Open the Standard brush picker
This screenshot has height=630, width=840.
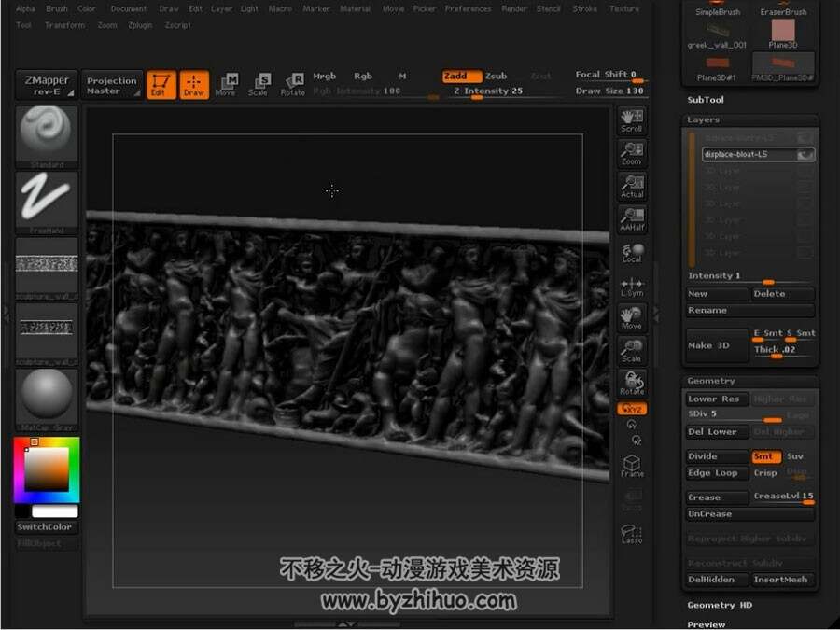click(47, 137)
